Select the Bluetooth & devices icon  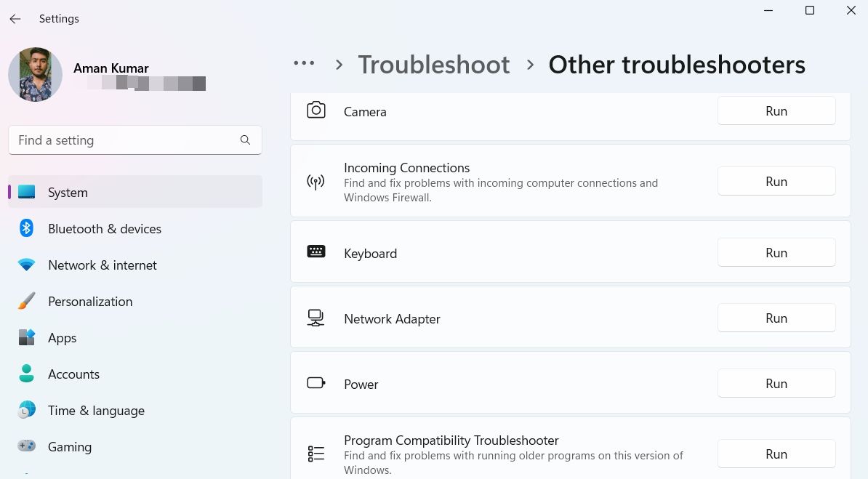(x=27, y=228)
